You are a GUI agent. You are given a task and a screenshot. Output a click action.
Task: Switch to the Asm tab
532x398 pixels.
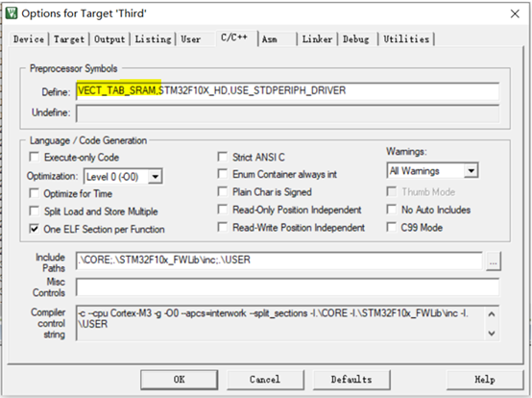tap(270, 39)
